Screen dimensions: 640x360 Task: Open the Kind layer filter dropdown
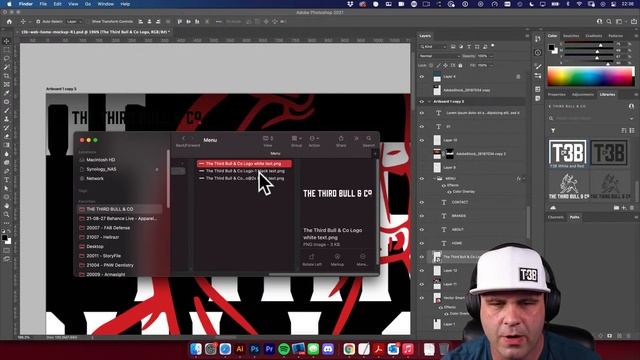[x=433, y=47]
